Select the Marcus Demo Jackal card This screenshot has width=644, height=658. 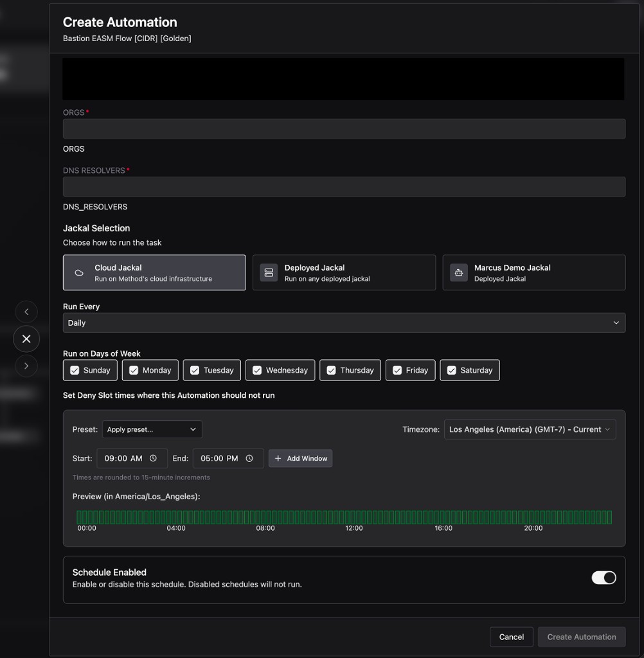click(534, 272)
